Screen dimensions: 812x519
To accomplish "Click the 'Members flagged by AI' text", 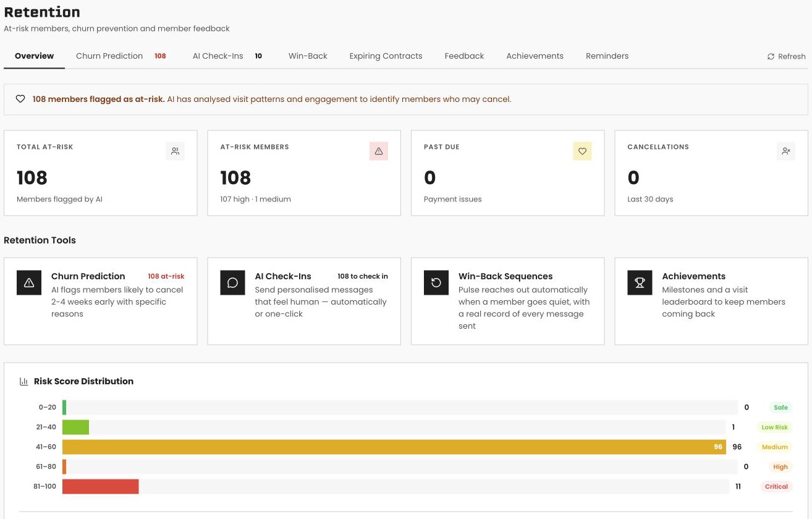I will (59, 199).
